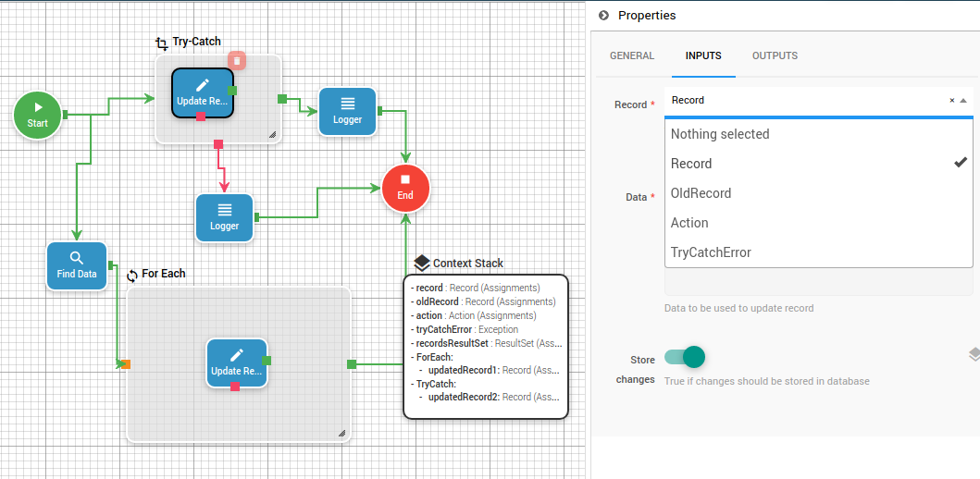Click the Logger node below Try-Catch
This screenshot has width=980, height=479.
pyautogui.click(x=224, y=218)
